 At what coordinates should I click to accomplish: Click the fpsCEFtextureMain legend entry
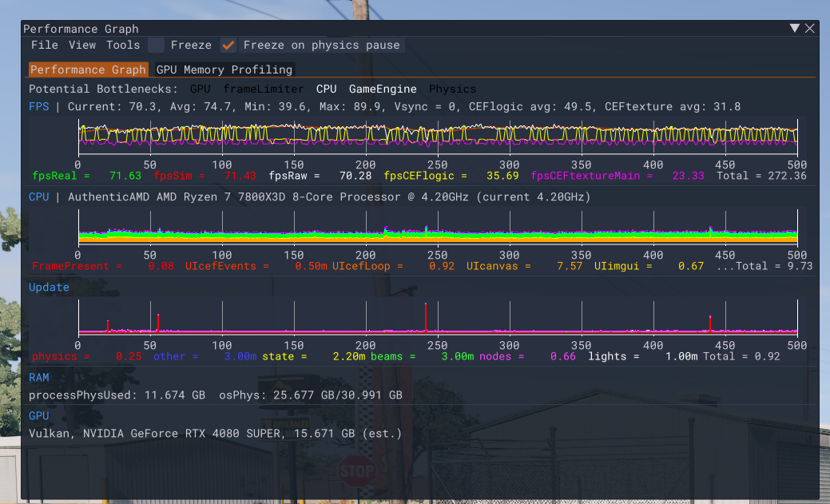coord(618,176)
